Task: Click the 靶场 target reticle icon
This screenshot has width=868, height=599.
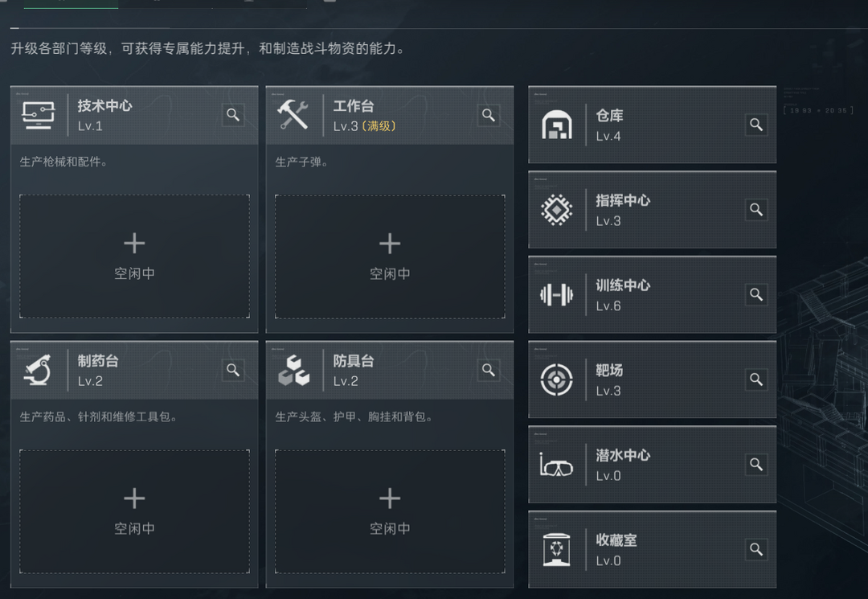Action: tap(558, 380)
